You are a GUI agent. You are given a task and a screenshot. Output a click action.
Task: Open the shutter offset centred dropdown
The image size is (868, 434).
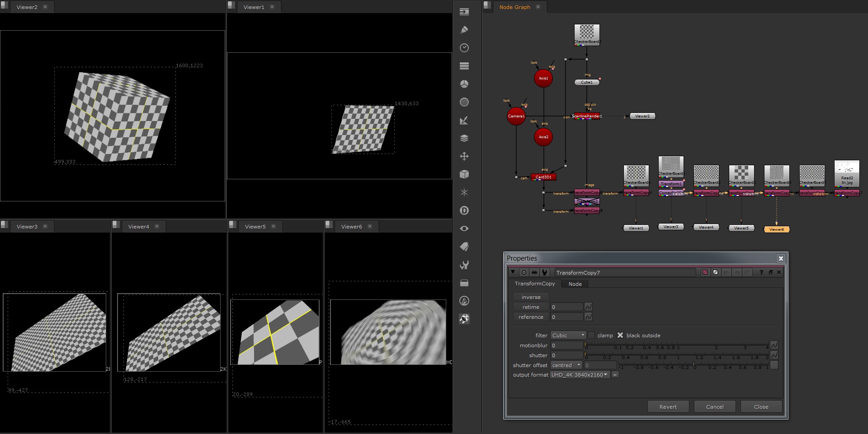566,365
